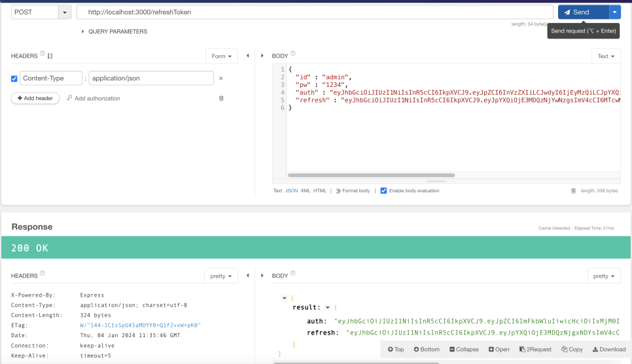This screenshot has height=364, width=632.
Task: Expand QUERY PARAMETERS section
Action: click(x=114, y=31)
